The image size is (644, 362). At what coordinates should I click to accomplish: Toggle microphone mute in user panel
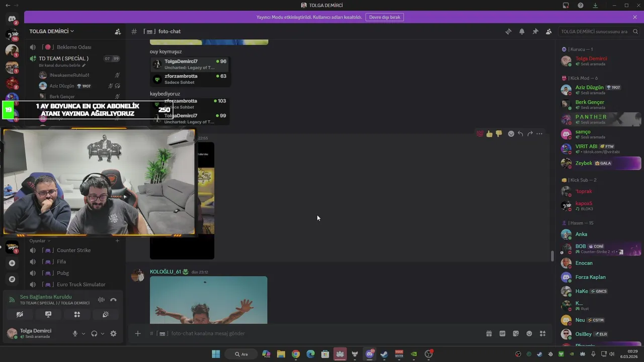click(x=75, y=333)
